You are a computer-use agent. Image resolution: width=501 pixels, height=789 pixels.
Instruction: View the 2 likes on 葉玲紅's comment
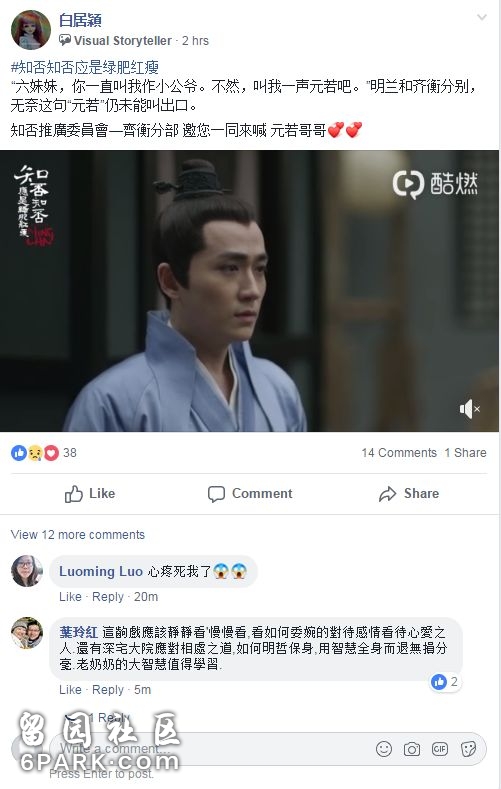click(x=445, y=682)
